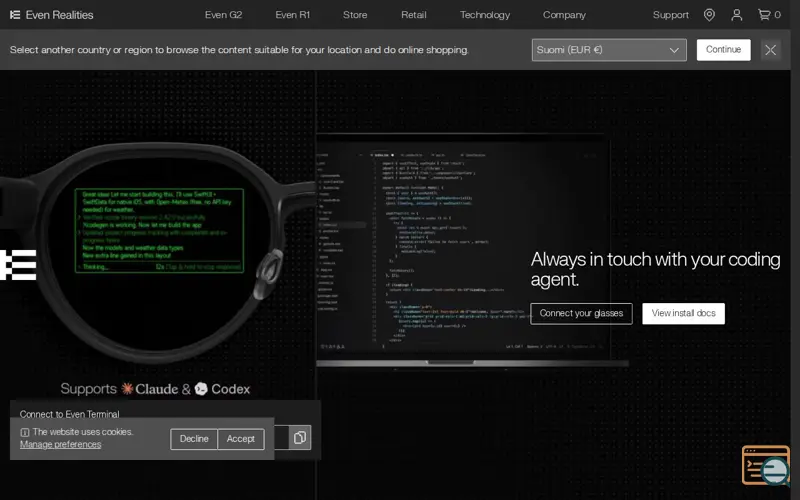Click the Connect to Even Terminal command field
This screenshot has height=500, width=800.
(x=282, y=438)
